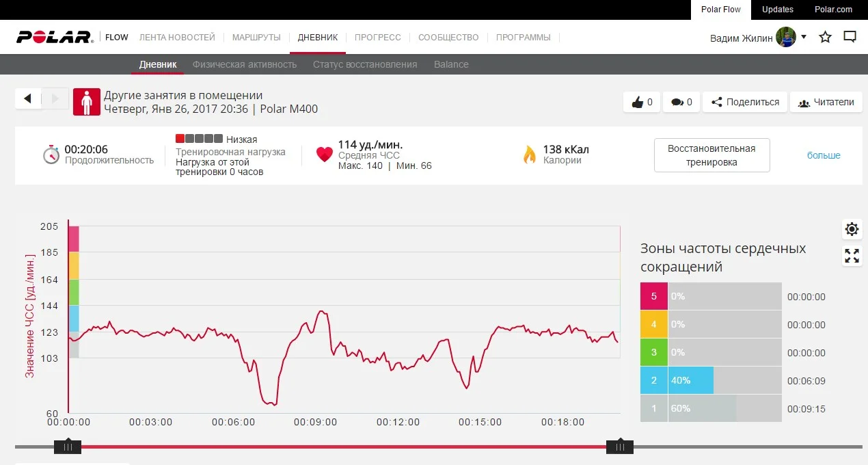Switch to Polar Flow top tab
The width and height of the screenshot is (868, 465).
pos(721,10)
